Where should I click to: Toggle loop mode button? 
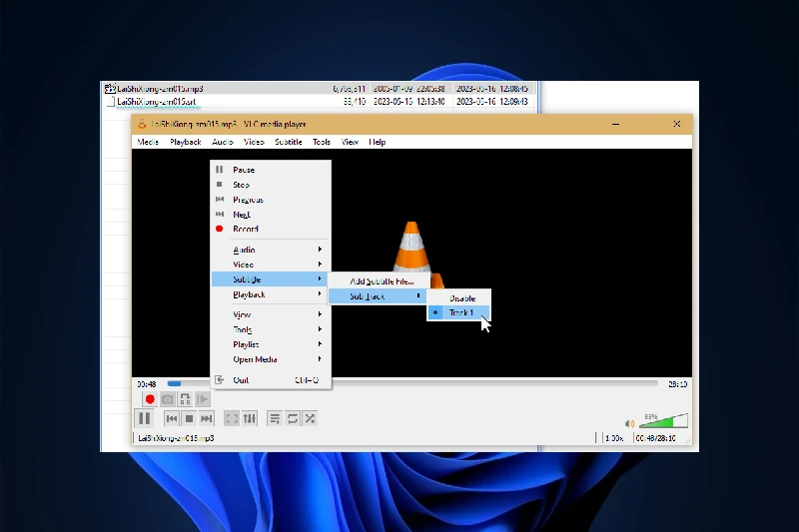click(293, 418)
